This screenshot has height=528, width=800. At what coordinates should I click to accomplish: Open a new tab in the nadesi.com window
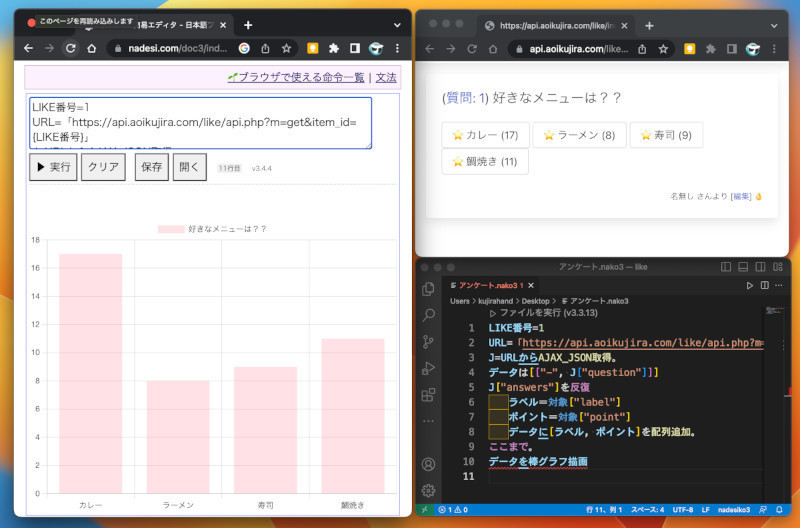(x=248, y=25)
